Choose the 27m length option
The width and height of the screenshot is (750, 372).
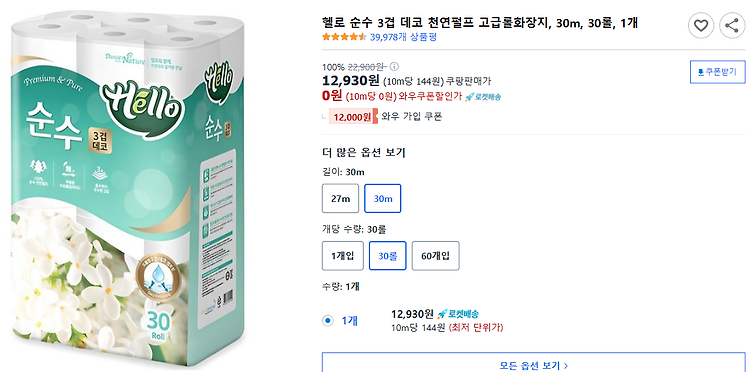click(x=340, y=198)
